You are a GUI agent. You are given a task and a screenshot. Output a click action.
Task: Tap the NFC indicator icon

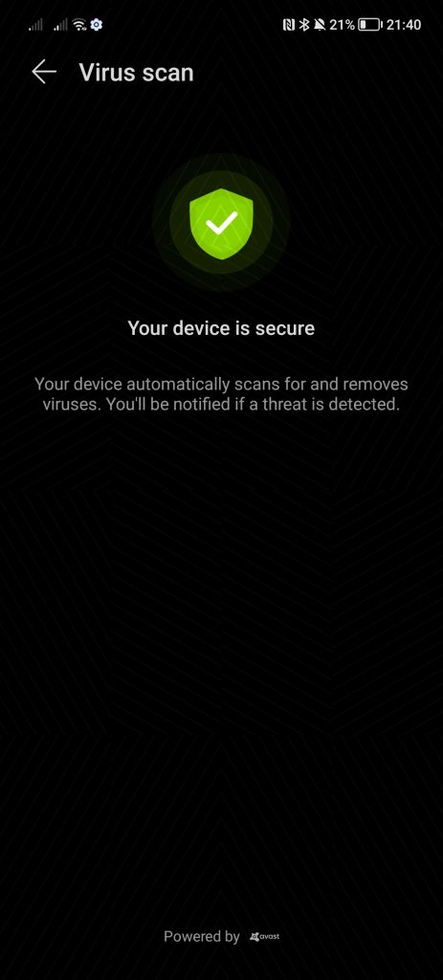pyautogui.click(x=289, y=25)
